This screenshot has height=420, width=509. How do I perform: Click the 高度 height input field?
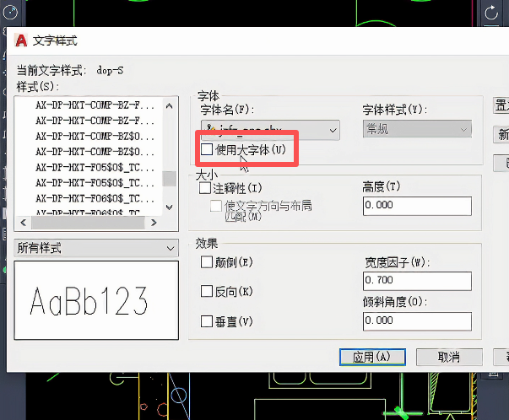pyautogui.click(x=419, y=206)
